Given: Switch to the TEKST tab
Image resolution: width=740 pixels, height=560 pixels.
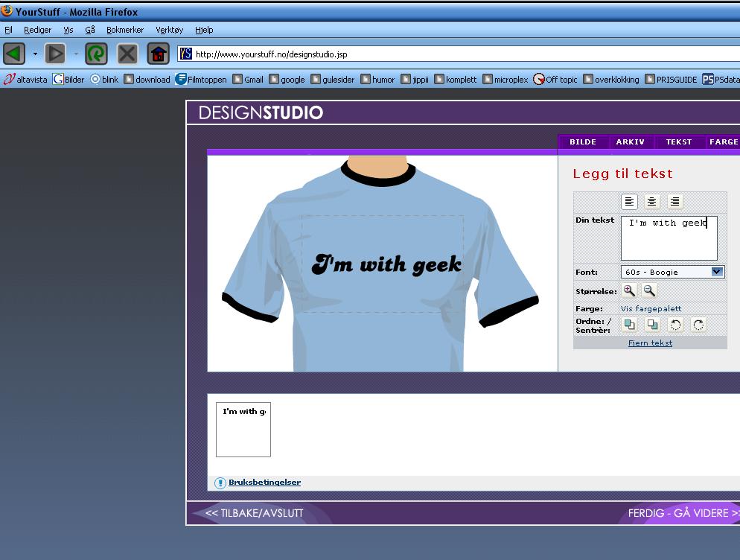Looking at the screenshot, I should [x=679, y=141].
